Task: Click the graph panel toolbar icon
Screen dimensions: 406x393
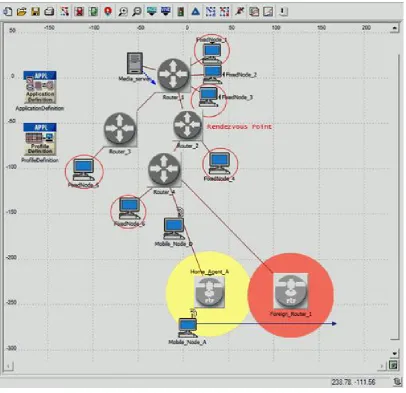Action: tap(268, 12)
